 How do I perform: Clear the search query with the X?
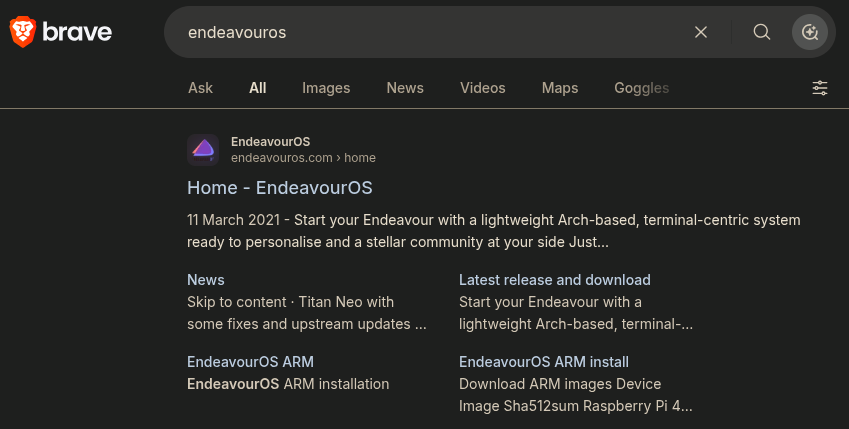point(701,32)
